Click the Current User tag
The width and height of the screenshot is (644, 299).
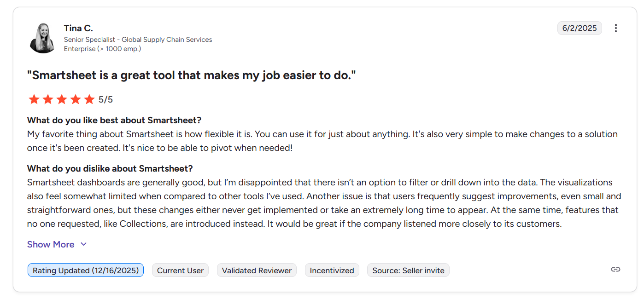pyautogui.click(x=180, y=270)
